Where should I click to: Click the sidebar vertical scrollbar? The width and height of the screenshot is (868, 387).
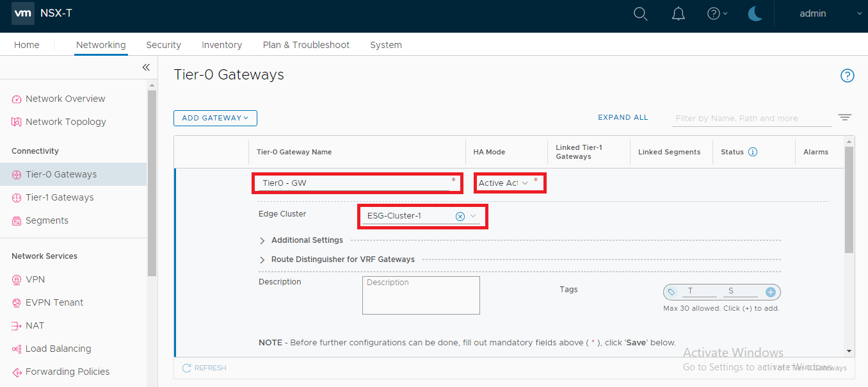152,183
